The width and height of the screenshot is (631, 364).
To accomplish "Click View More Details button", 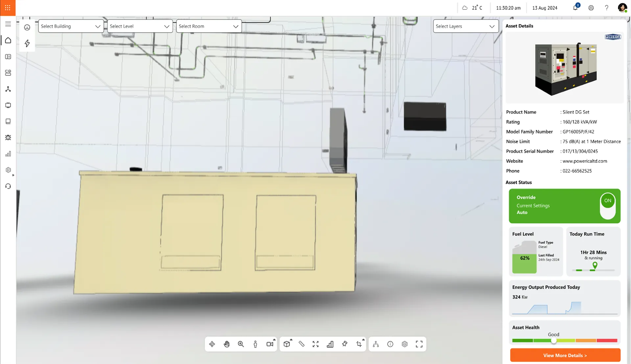I will 565,355.
